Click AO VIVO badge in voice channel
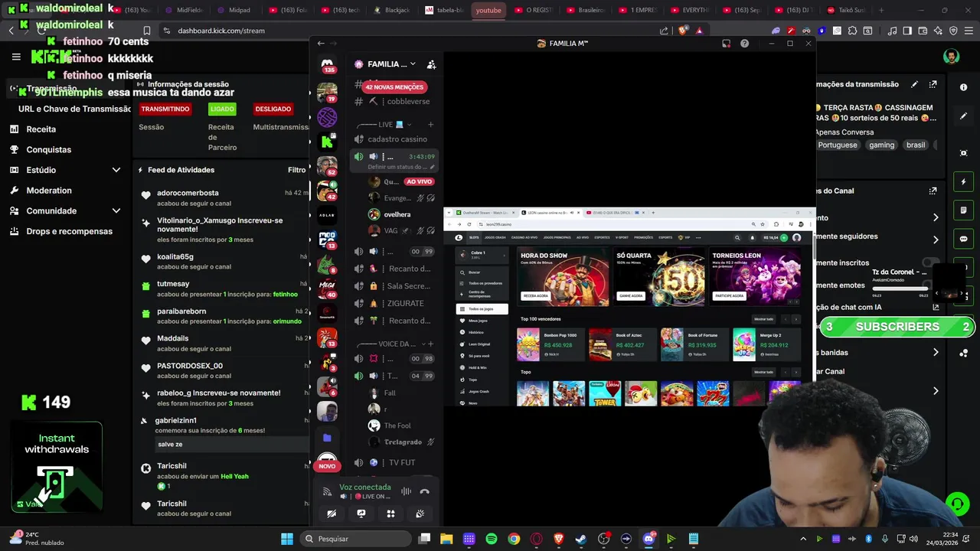The width and height of the screenshot is (980, 551). (419, 181)
